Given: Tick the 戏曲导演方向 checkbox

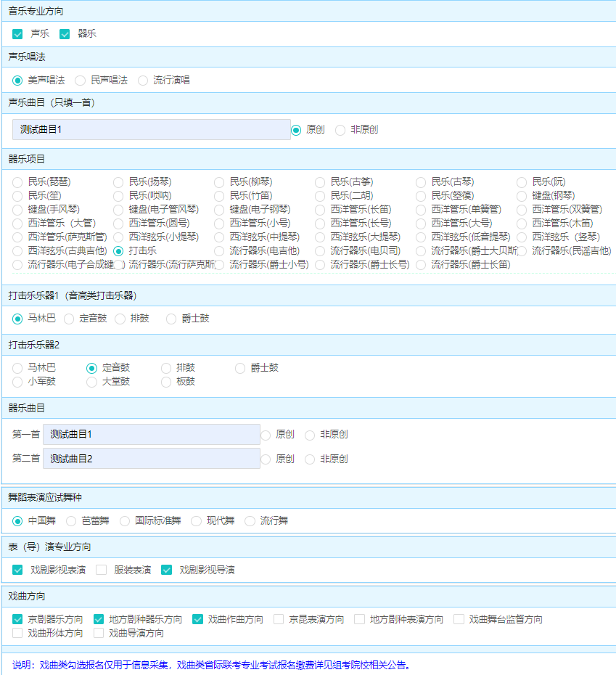Looking at the screenshot, I should click(x=99, y=633).
